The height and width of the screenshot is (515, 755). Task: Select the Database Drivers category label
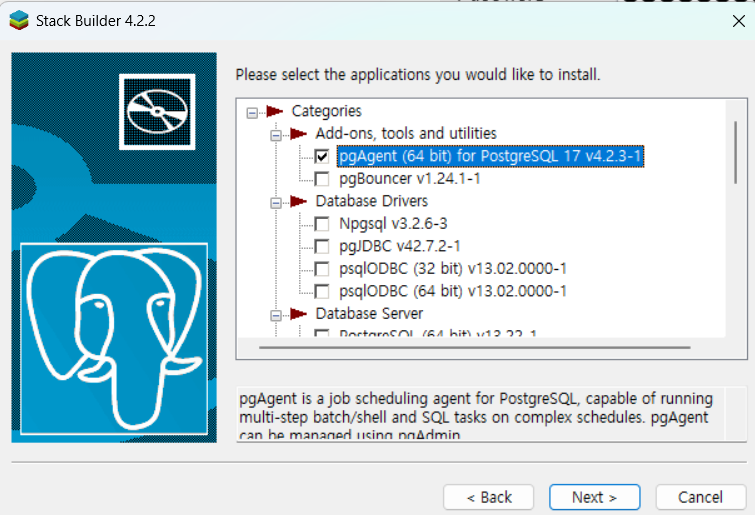(371, 201)
